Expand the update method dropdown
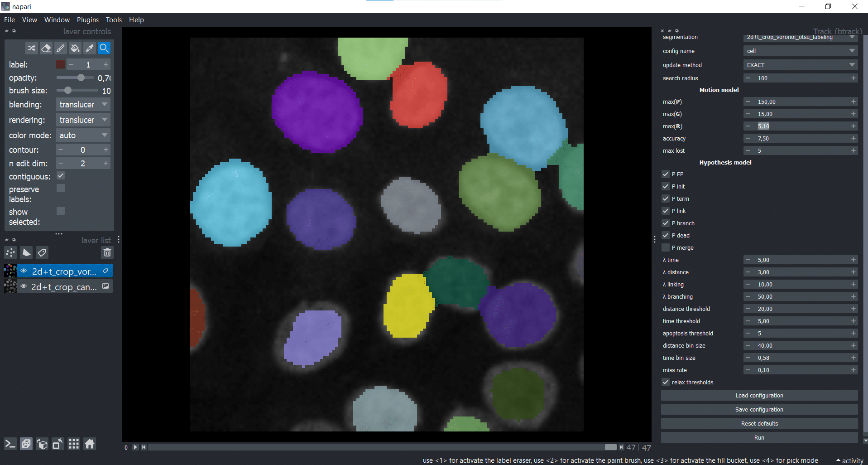Viewport: 868px width, 465px height. (800, 65)
